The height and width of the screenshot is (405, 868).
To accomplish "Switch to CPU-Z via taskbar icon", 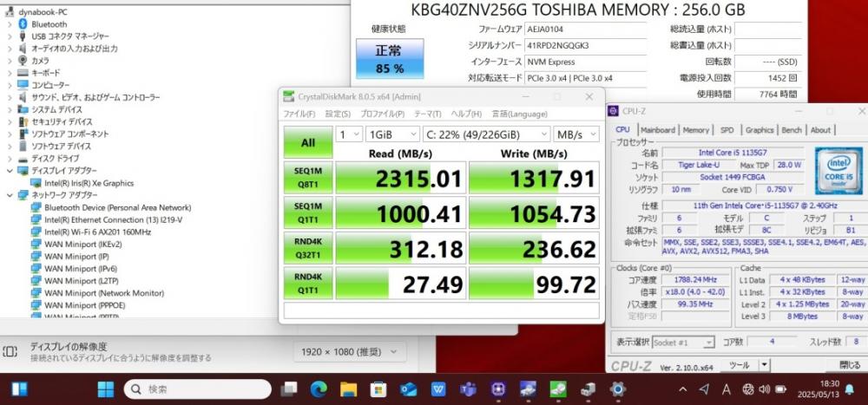I will click(x=498, y=389).
